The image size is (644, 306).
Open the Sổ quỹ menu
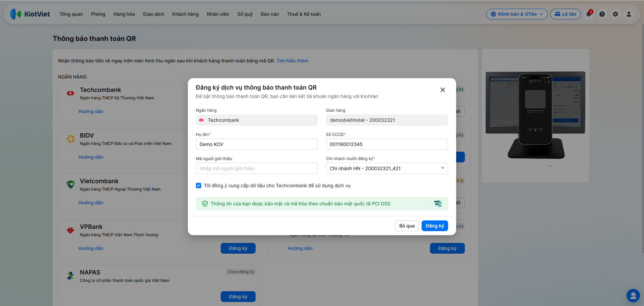pos(245,14)
